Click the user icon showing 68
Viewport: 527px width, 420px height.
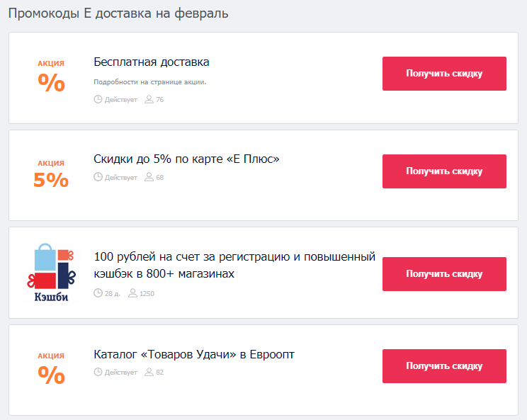click(x=149, y=177)
